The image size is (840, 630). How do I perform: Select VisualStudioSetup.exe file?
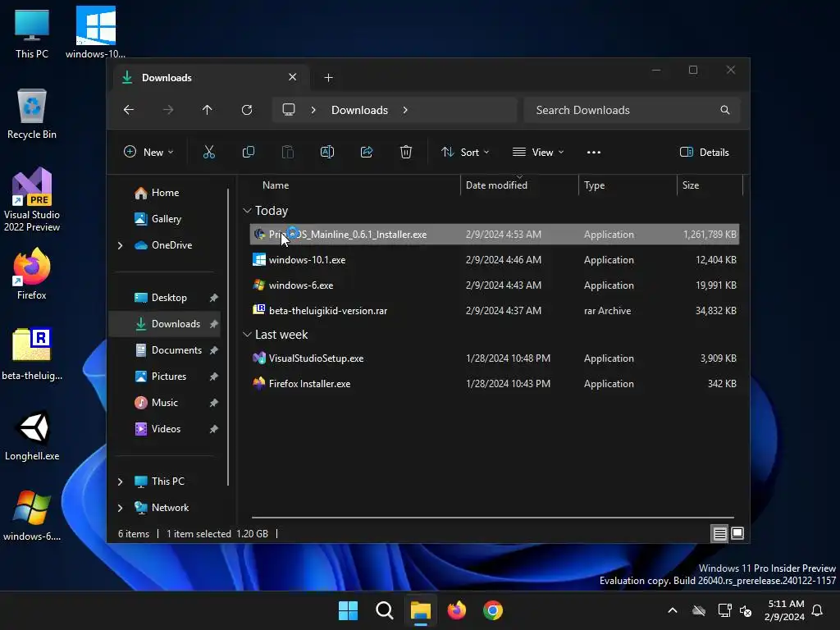495,358
